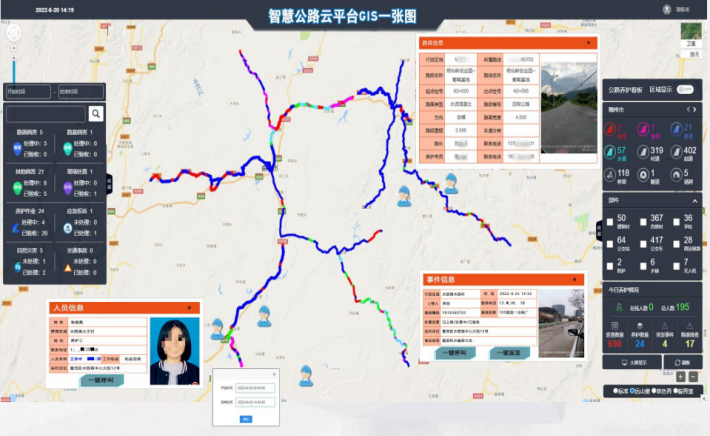
Task: Check the box next to count 50
Action: 610,222
